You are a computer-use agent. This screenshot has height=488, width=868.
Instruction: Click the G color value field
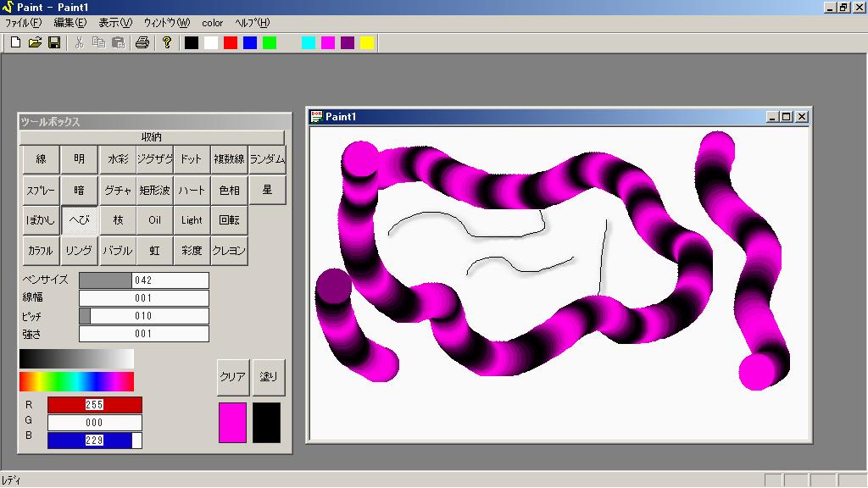point(94,423)
